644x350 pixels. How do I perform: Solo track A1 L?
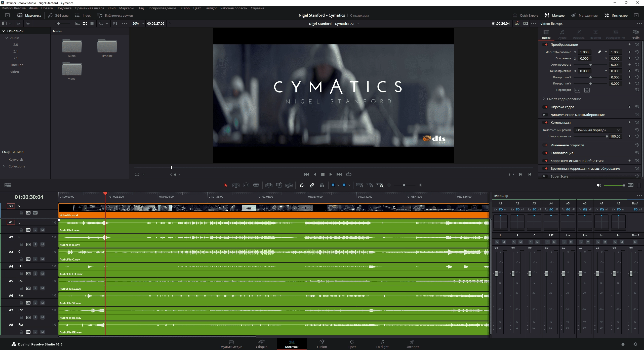[x=35, y=230]
